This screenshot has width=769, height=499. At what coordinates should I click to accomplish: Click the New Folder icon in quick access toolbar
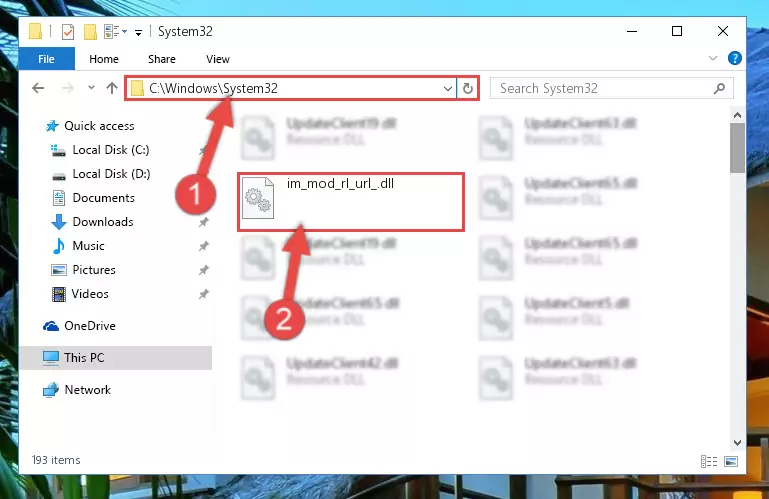(x=90, y=32)
